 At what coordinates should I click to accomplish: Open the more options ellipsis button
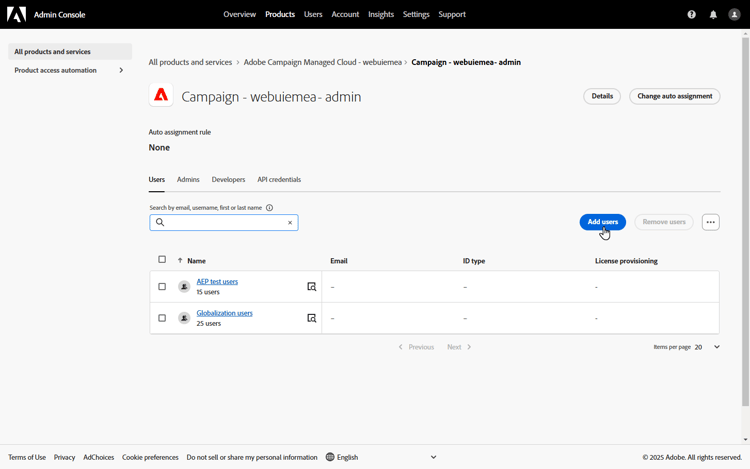tap(710, 222)
